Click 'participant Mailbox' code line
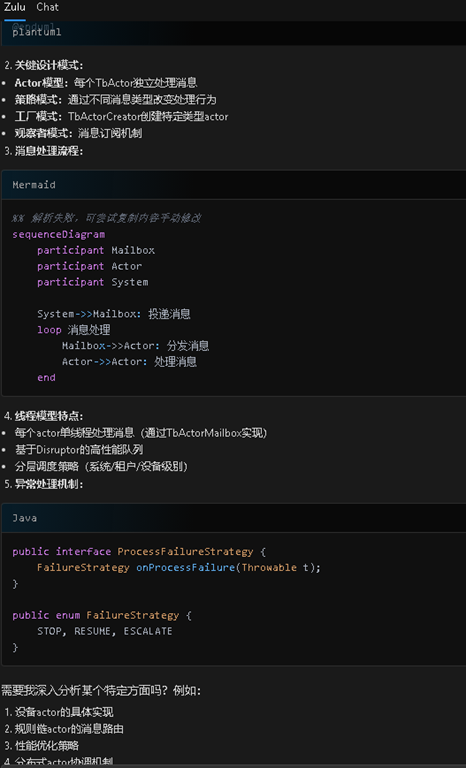466x768 pixels. pyautogui.click(x=96, y=250)
